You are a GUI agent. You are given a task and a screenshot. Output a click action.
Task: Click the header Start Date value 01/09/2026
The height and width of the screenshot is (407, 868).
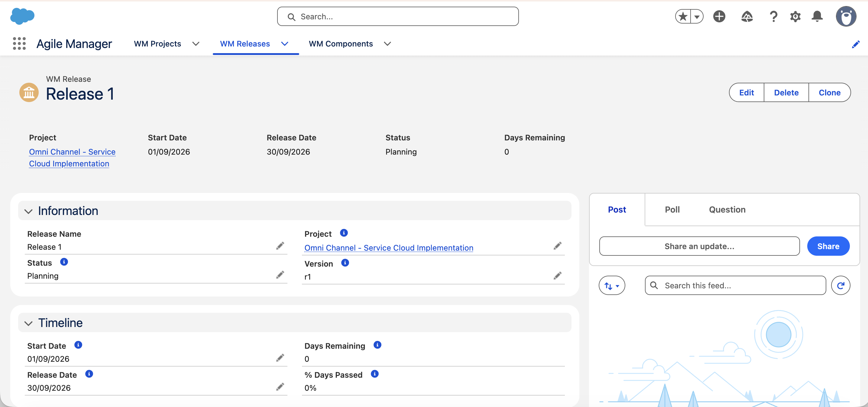[x=169, y=152]
